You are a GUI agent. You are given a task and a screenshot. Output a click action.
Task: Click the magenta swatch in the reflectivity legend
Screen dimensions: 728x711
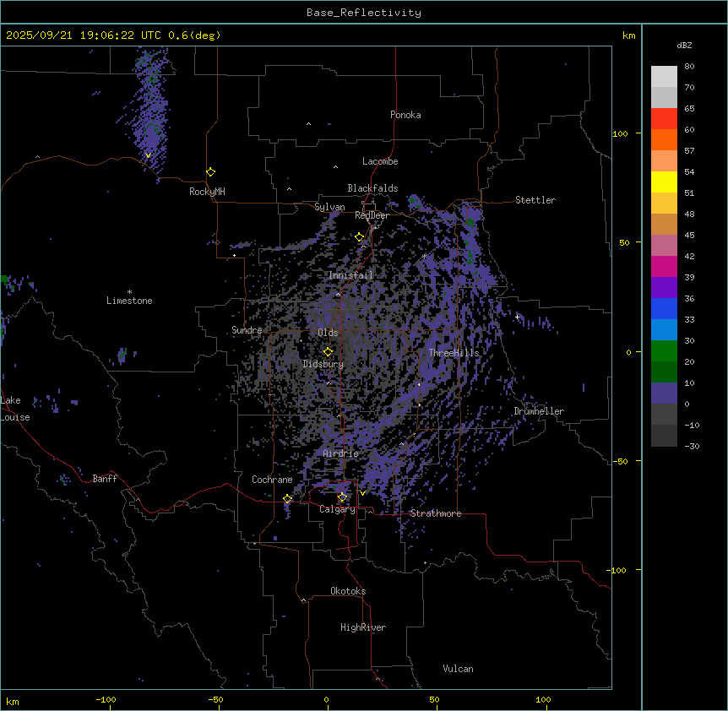click(664, 266)
